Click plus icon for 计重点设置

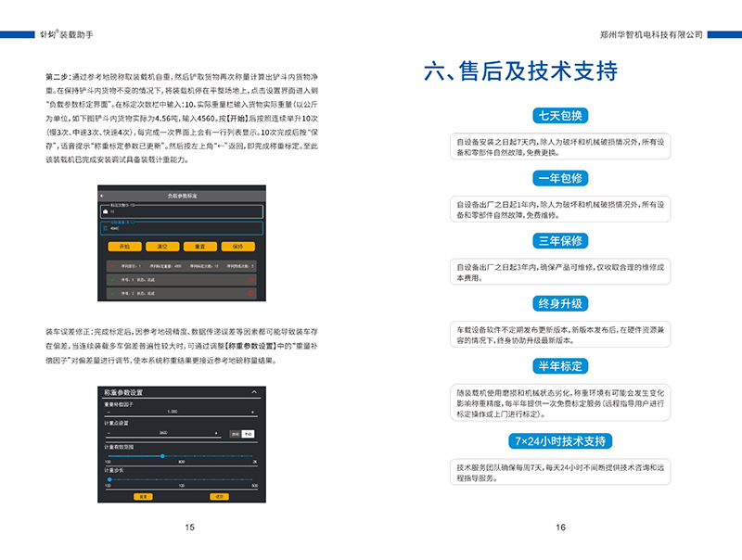216,433
